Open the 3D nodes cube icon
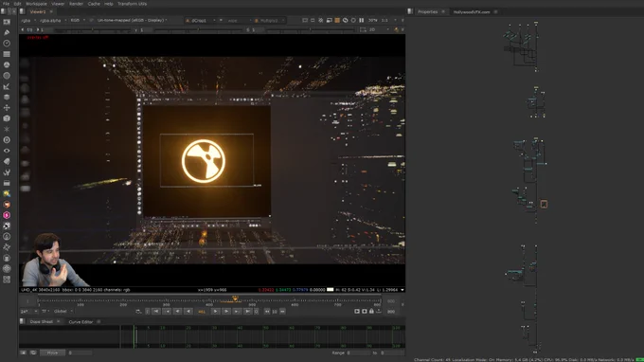This screenshot has height=362, width=644. (7, 118)
